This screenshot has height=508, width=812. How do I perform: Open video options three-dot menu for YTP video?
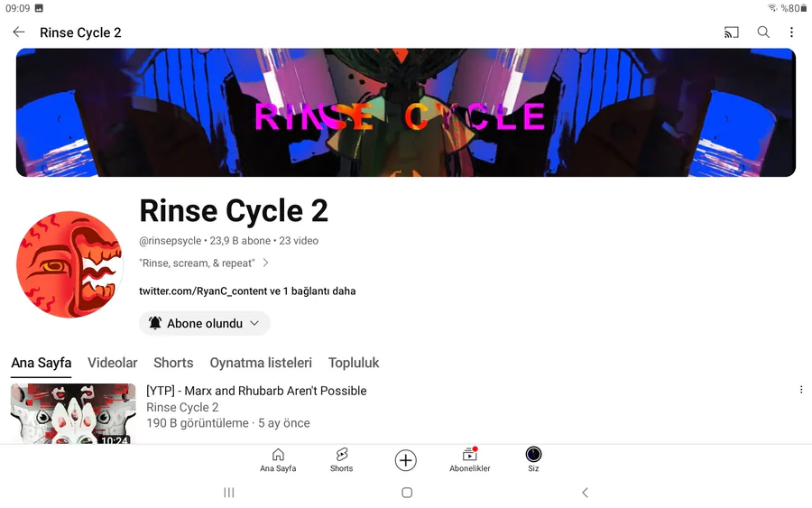[801, 390]
